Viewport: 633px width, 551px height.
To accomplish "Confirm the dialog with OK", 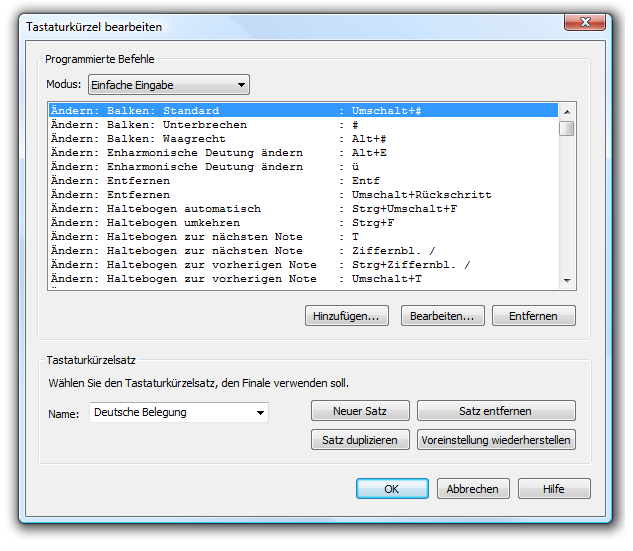I will coord(392,489).
